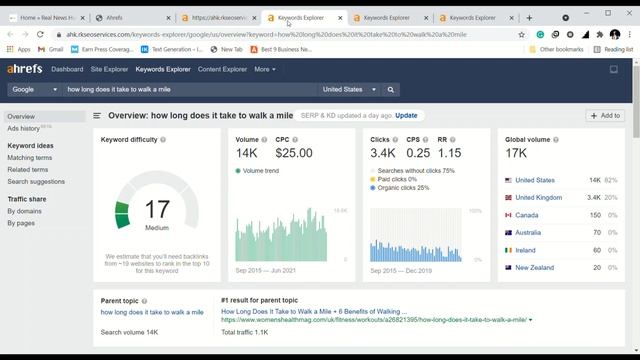Click the Grammarly extension icon
The width and height of the screenshot is (640, 360).
(x=540, y=35)
